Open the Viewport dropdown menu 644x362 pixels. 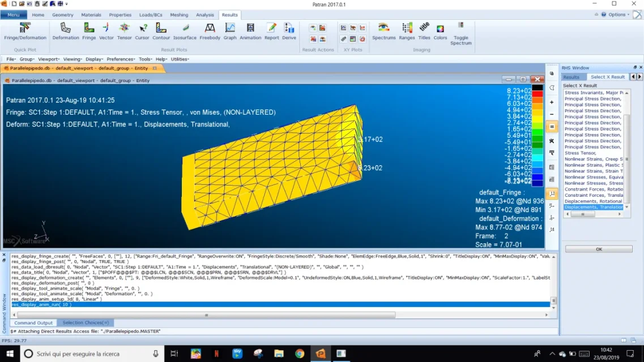(x=49, y=59)
